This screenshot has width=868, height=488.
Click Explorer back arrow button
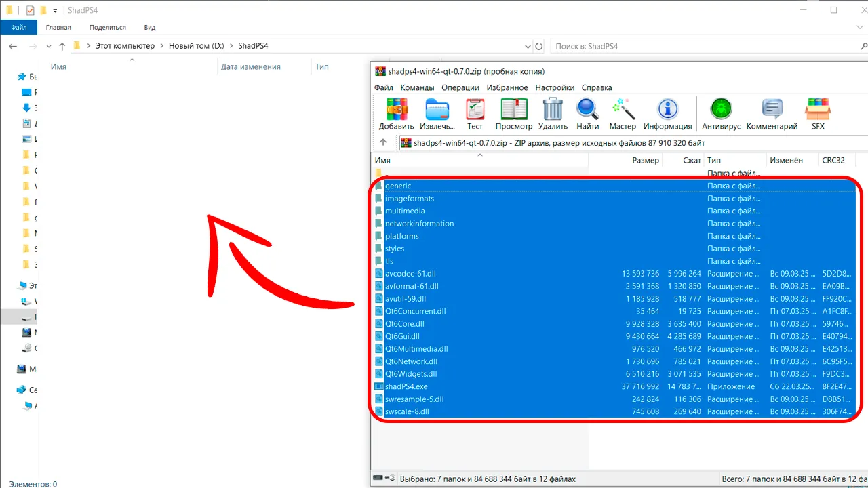tap(13, 46)
